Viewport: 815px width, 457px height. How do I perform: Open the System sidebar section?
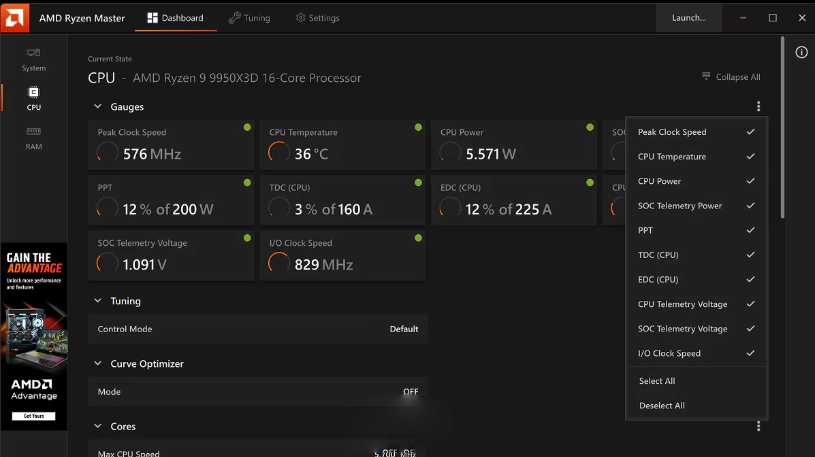click(34, 60)
